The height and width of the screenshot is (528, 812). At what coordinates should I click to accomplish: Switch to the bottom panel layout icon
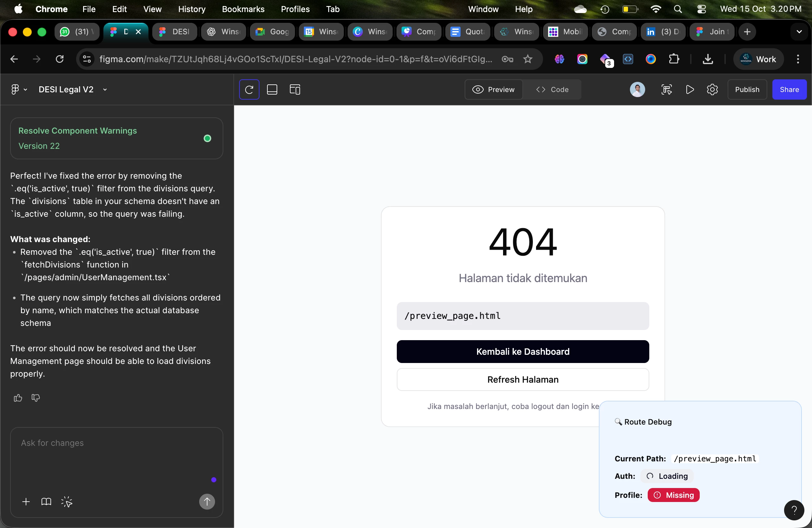[x=272, y=89]
